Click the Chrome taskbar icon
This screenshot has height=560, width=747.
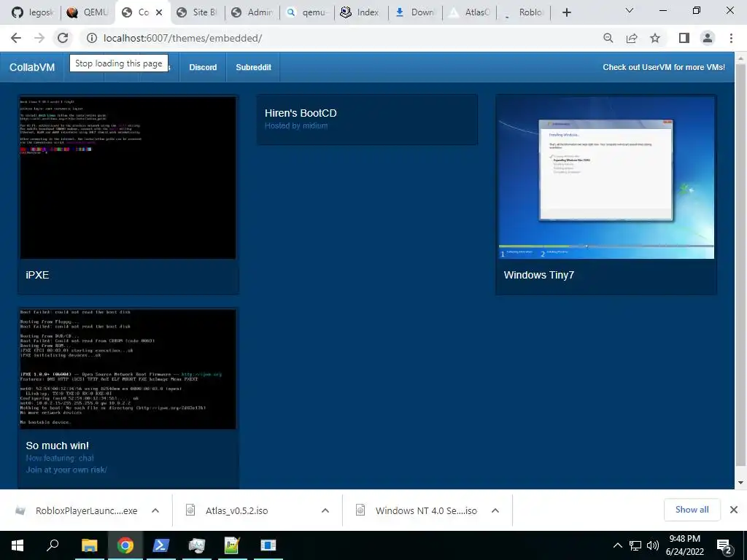125,545
